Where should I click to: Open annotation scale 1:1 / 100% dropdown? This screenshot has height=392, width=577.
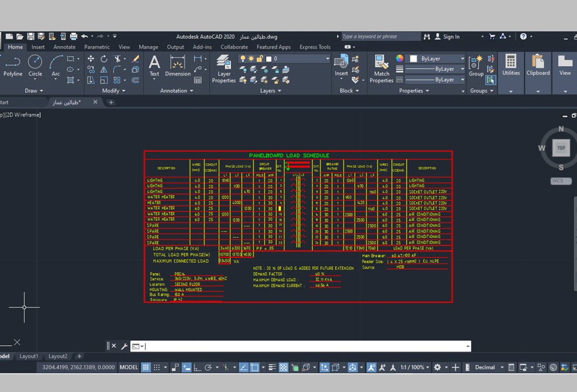(415, 367)
